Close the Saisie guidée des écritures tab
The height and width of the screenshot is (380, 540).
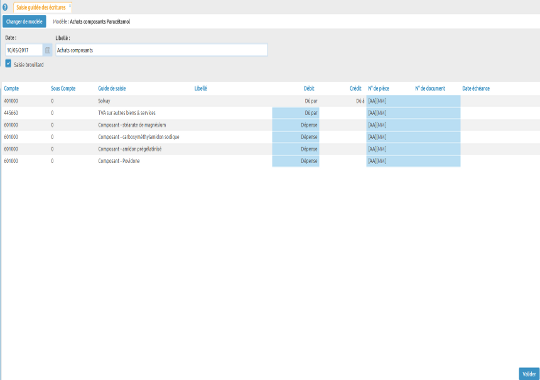point(70,6)
